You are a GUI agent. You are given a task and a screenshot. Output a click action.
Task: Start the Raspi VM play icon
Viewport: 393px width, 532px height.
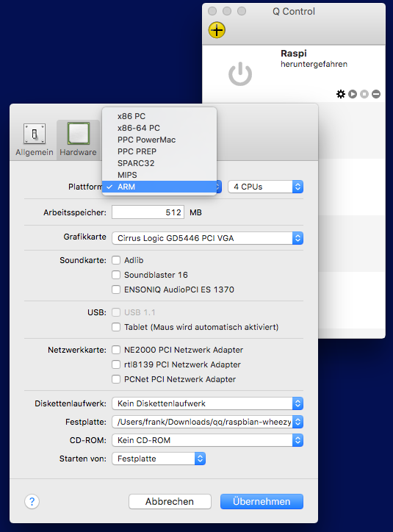353,94
